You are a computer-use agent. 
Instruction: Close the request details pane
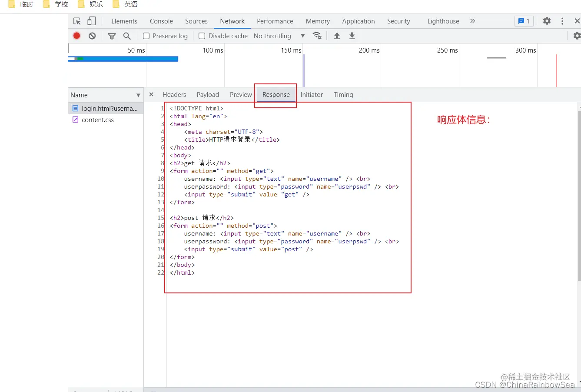(x=151, y=94)
